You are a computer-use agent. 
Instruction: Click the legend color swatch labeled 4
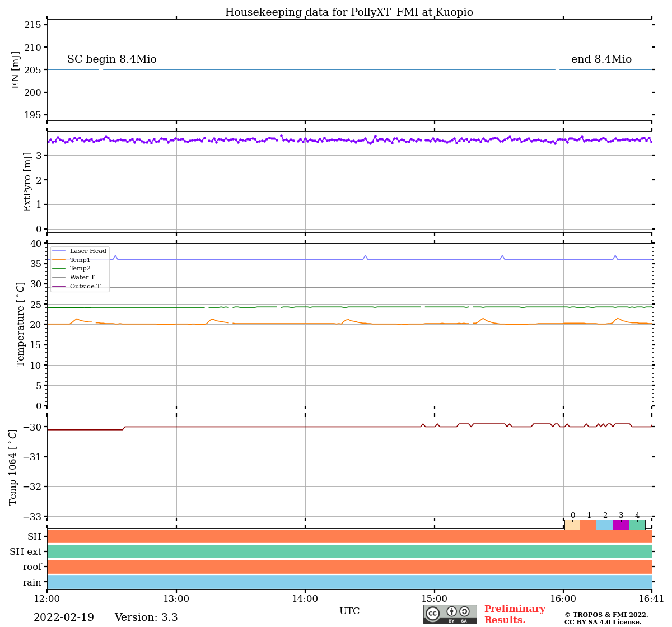point(637,525)
